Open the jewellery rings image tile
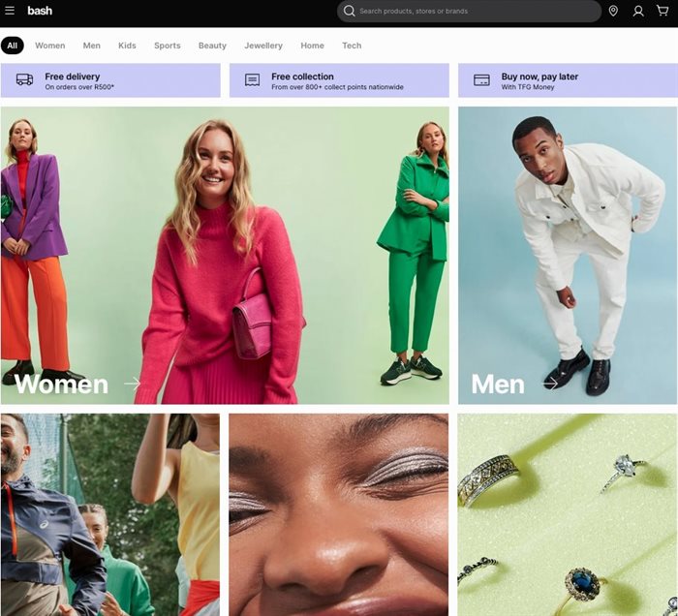678x616 pixels. 568,514
